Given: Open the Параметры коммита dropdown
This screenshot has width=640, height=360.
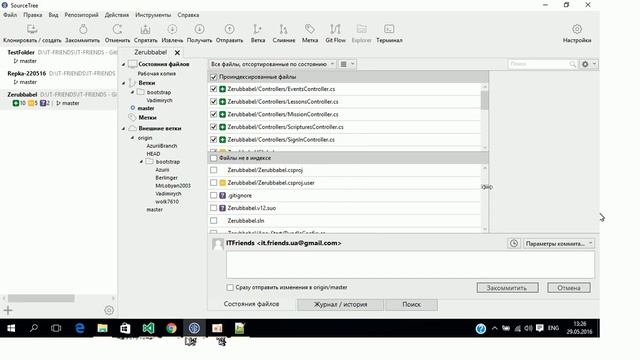Looking at the screenshot, I should pos(558,243).
